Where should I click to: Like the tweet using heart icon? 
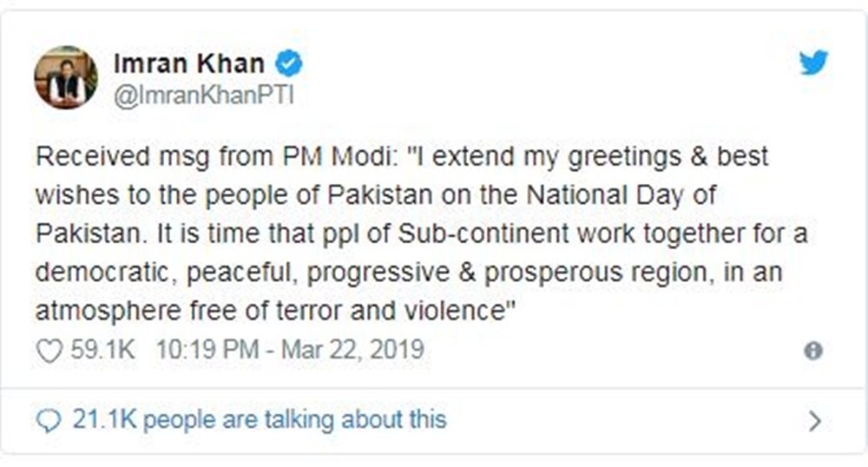point(49,351)
